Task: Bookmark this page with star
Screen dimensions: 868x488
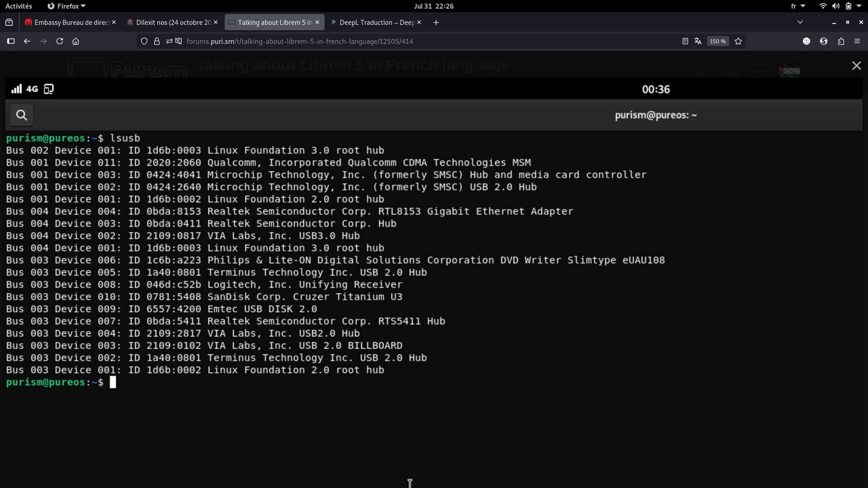Action: [x=738, y=41]
